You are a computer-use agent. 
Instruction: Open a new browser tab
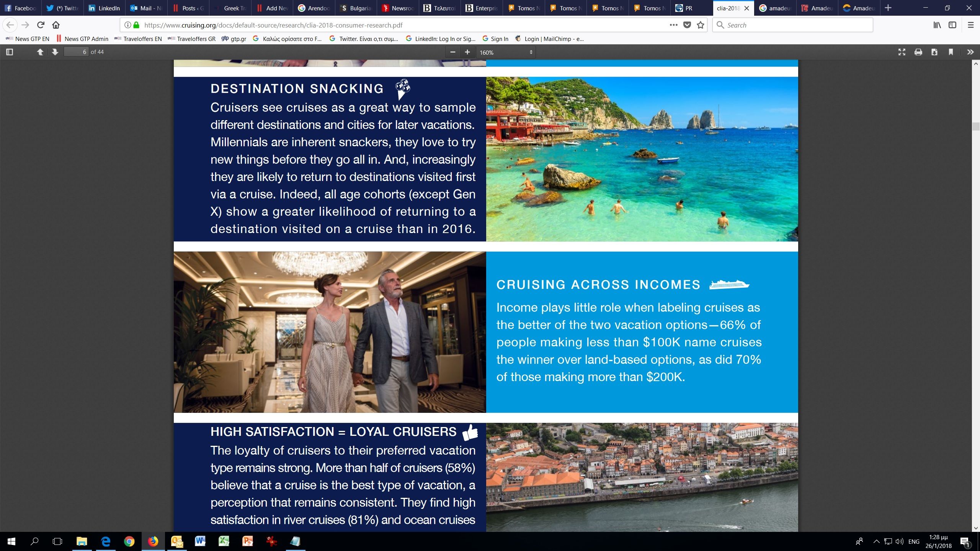click(888, 8)
